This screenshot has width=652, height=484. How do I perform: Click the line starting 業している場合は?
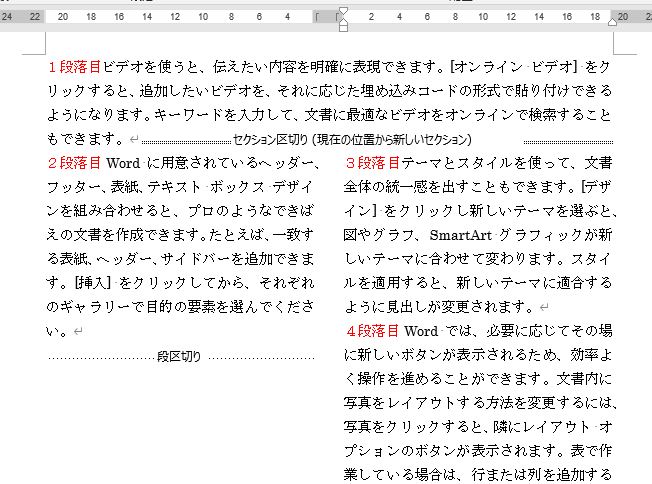tap(478, 475)
